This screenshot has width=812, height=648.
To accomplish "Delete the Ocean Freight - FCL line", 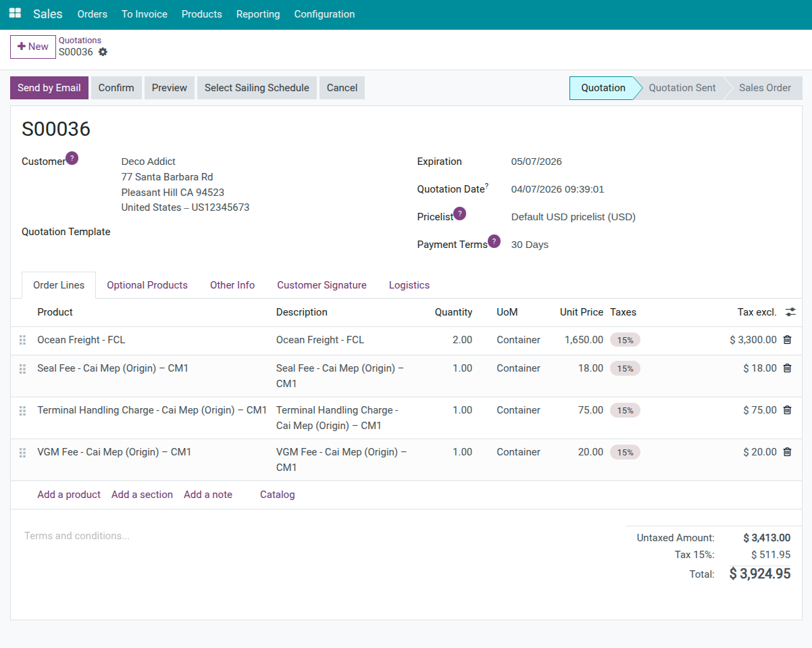I will (x=787, y=340).
